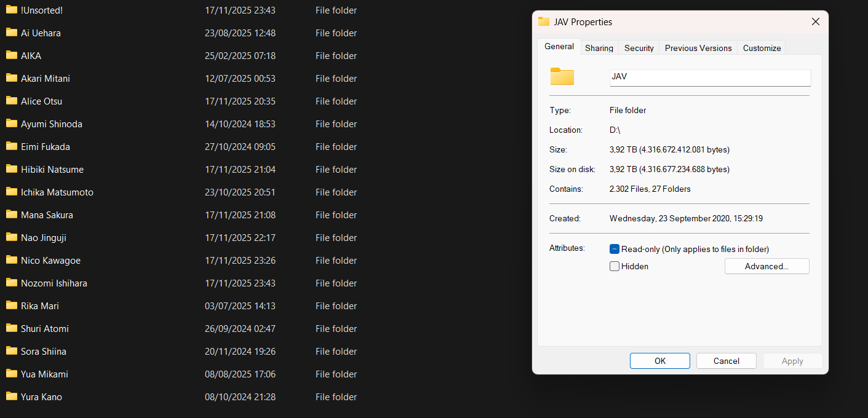Click the text 2.302 Files, 27 Folders
The image size is (868, 418).
pyautogui.click(x=650, y=189)
